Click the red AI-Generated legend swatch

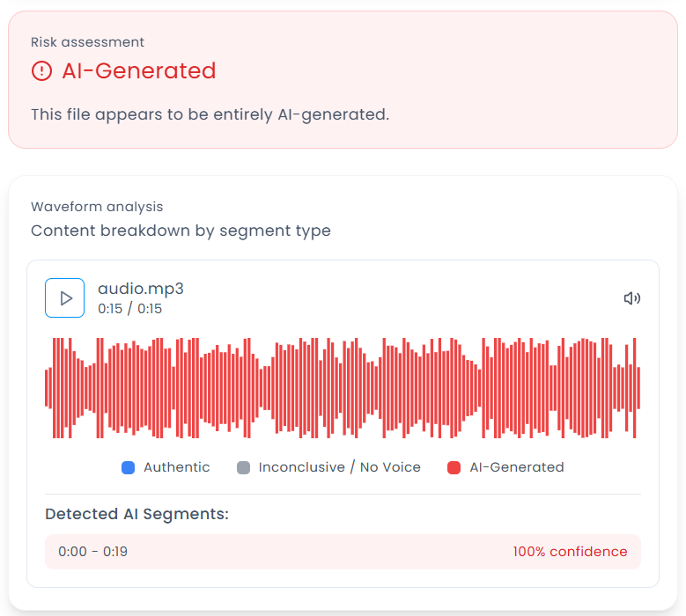pyautogui.click(x=454, y=467)
